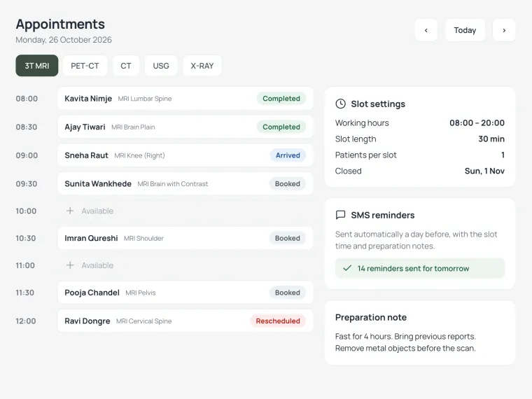This screenshot has width=532, height=399.
Task: Click the Slot settings clock icon
Action: 340,104
